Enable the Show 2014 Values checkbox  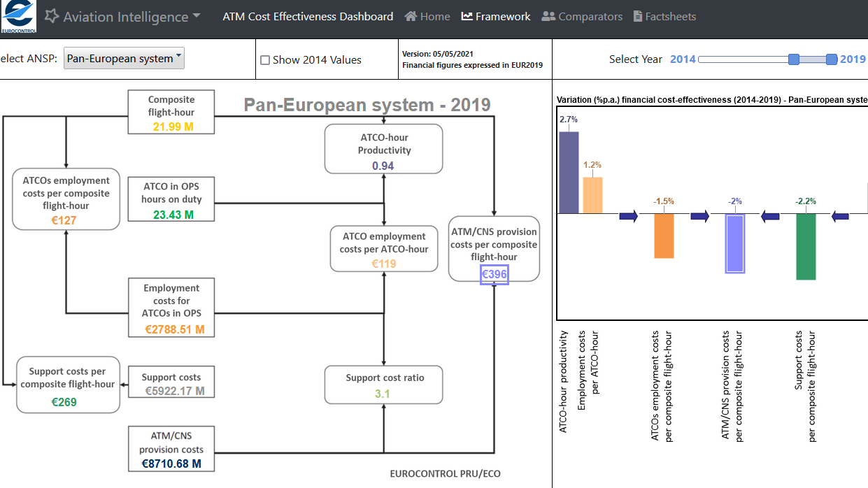(264, 61)
